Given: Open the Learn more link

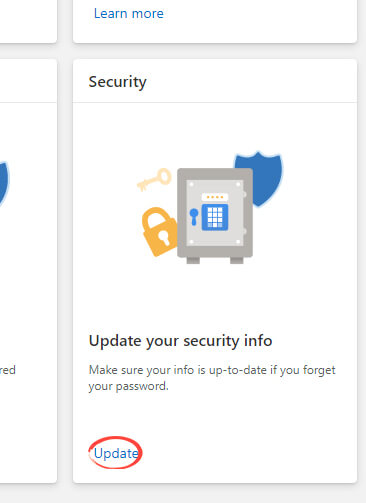Looking at the screenshot, I should pyautogui.click(x=129, y=13).
